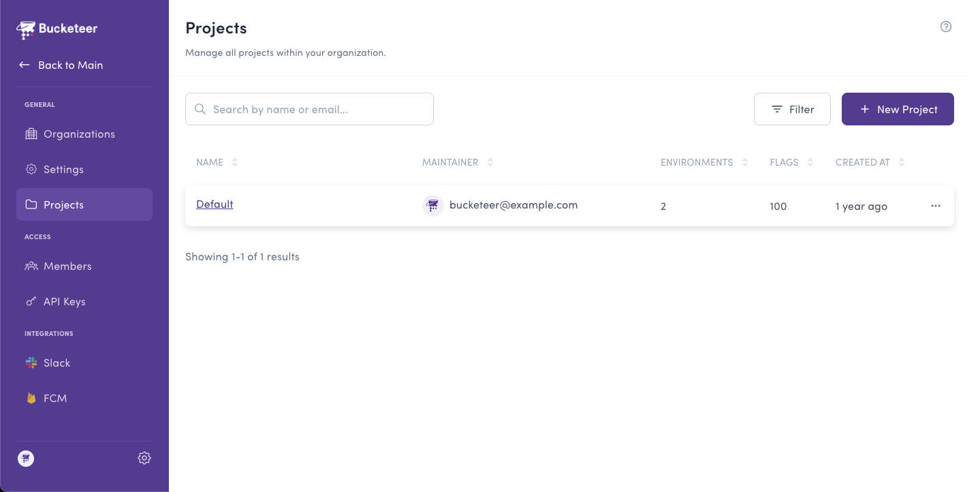
Task: Click the user avatar at bottom left
Action: [x=25, y=458]
